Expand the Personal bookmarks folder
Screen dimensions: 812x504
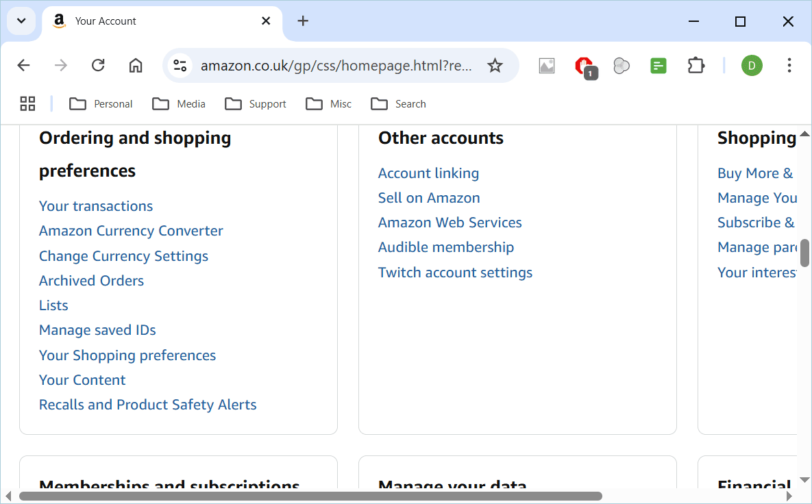tap(101, 103)
